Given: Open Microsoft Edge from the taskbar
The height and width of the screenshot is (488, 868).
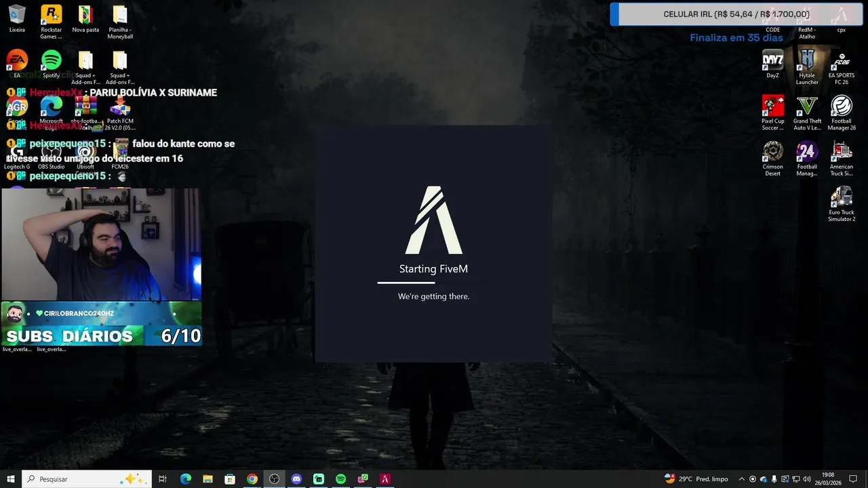Looking at the screenshot, I should coord(186,479).
